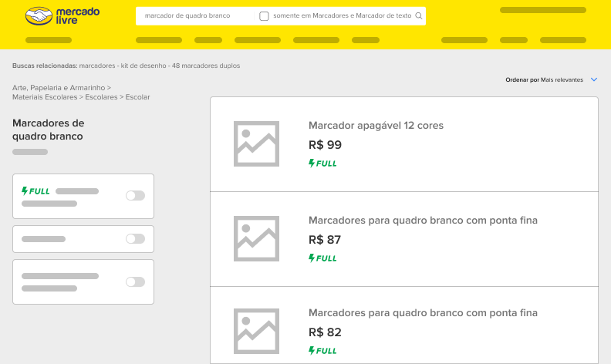611x364 pixels.
Task: Click FULL badge under R$ 82 listing
Action: (x=322, y=351)
